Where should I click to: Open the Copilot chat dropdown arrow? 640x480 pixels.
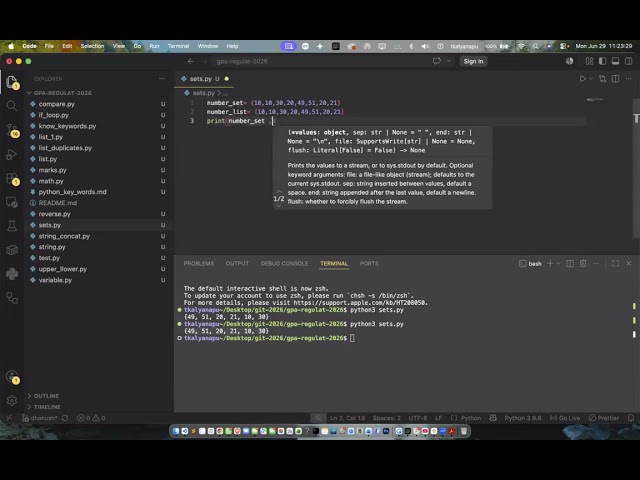click(449, 61)
